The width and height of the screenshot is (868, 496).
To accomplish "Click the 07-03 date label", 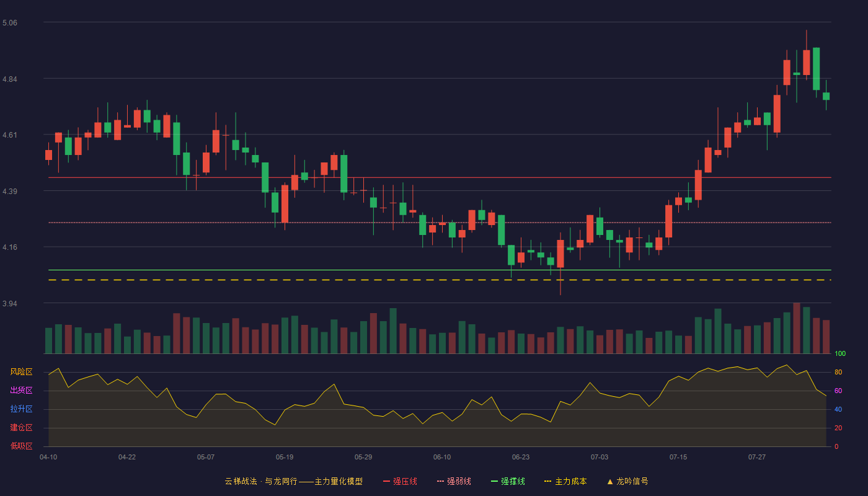I will click(600, 457).
